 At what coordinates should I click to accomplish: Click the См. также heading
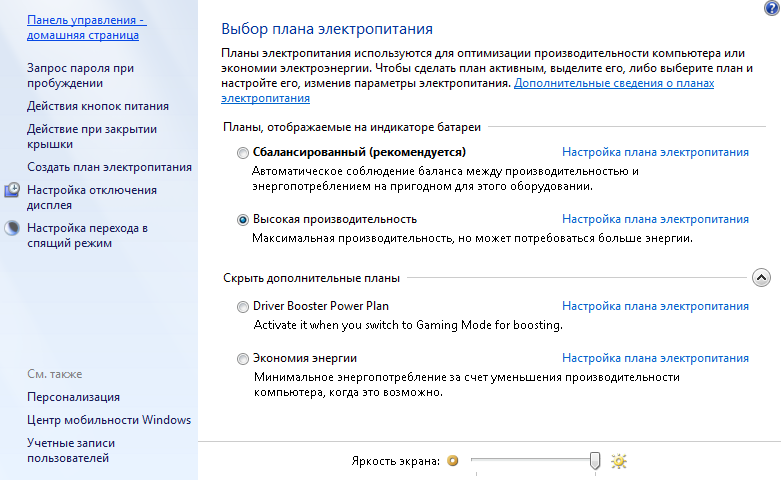point(54,374)
